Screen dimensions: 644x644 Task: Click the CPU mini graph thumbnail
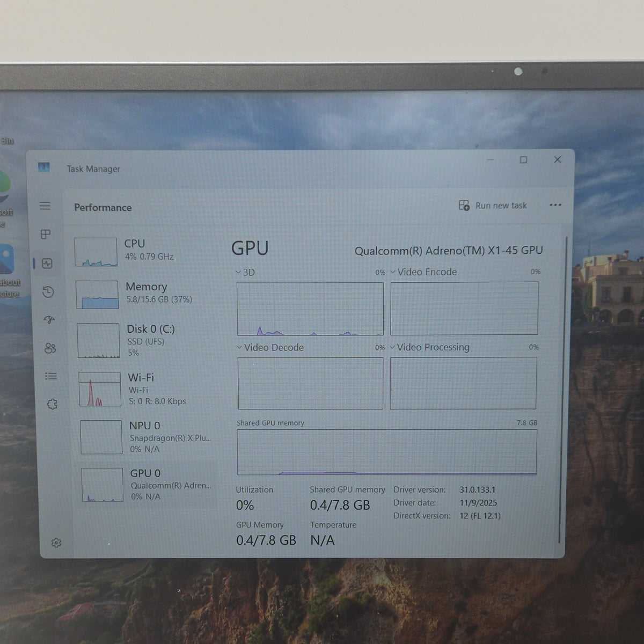pos(96,252)
